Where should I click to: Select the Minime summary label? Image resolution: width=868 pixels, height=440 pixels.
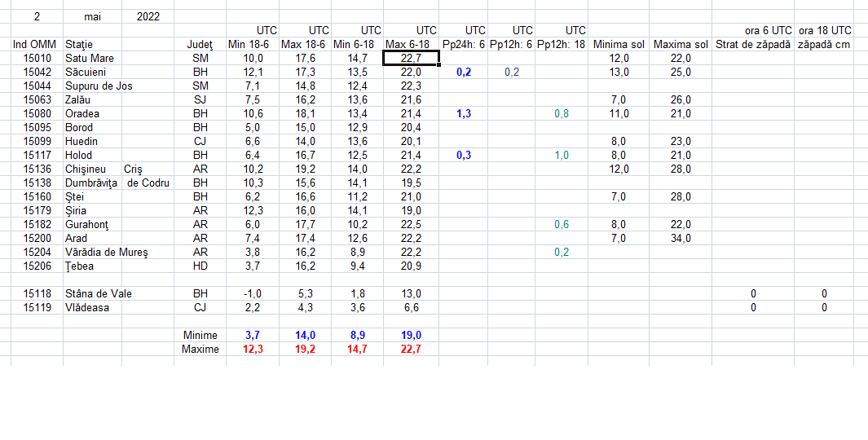tap(200, 335)
